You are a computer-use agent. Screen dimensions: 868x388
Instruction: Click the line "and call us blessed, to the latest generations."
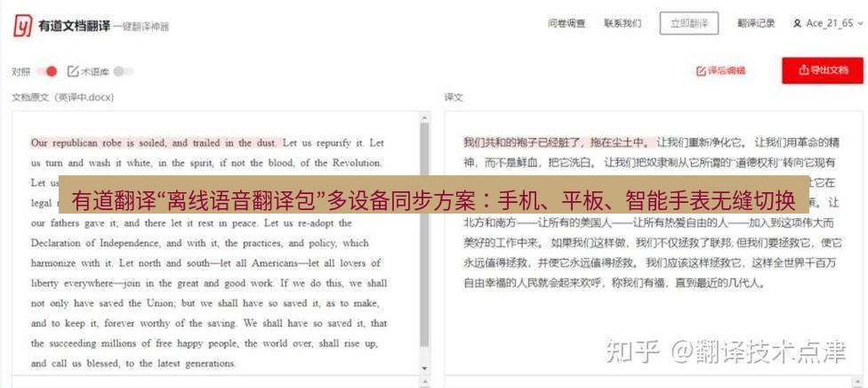click(x=133, y=364)
